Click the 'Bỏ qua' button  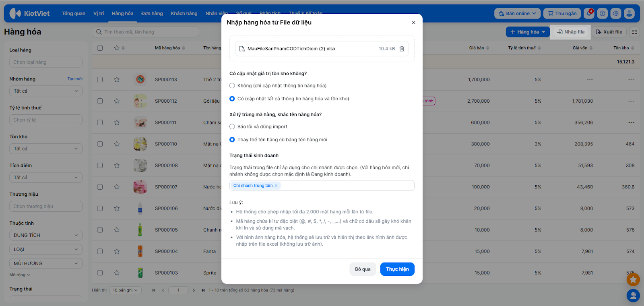(x=363, y=269)
